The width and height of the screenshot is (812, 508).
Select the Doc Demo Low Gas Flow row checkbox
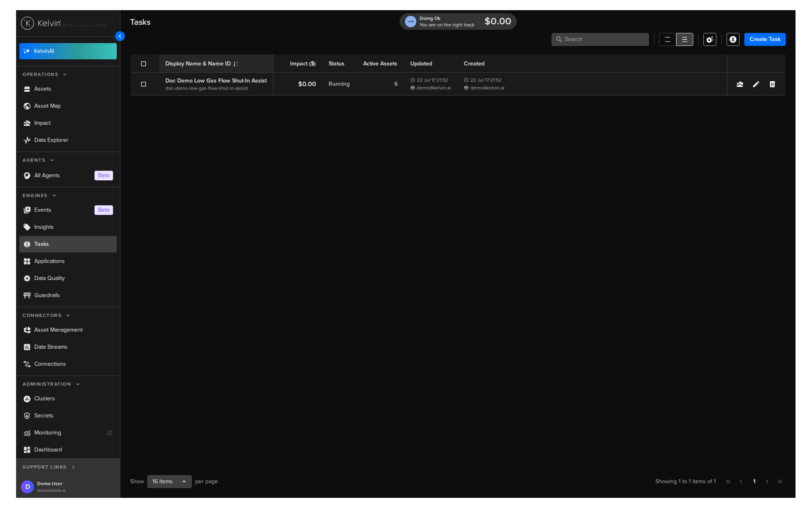click(143, 84)
